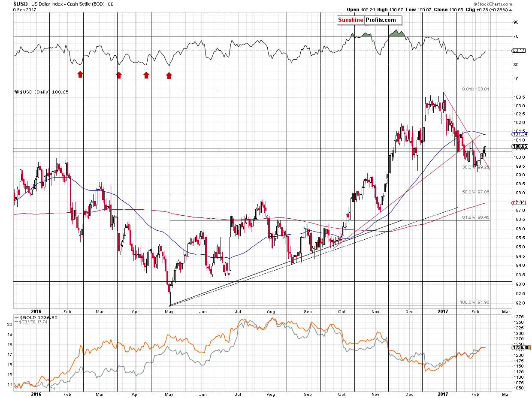Click the 1375 gold axis label

pyautogui.click(x=518, y=316)
